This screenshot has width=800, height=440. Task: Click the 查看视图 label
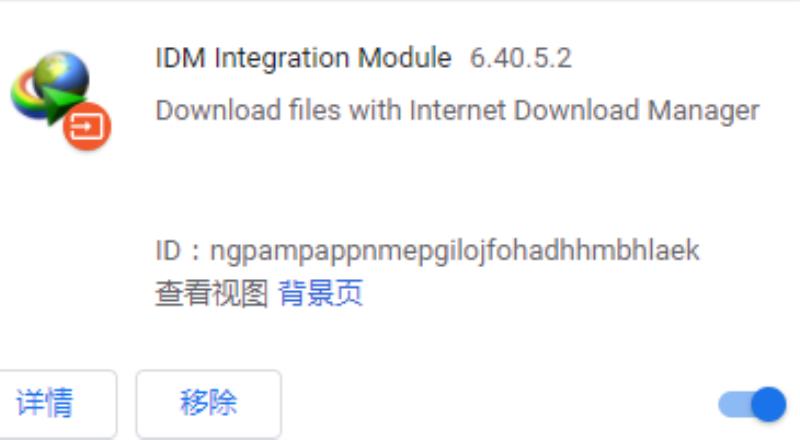pos(212,293)
